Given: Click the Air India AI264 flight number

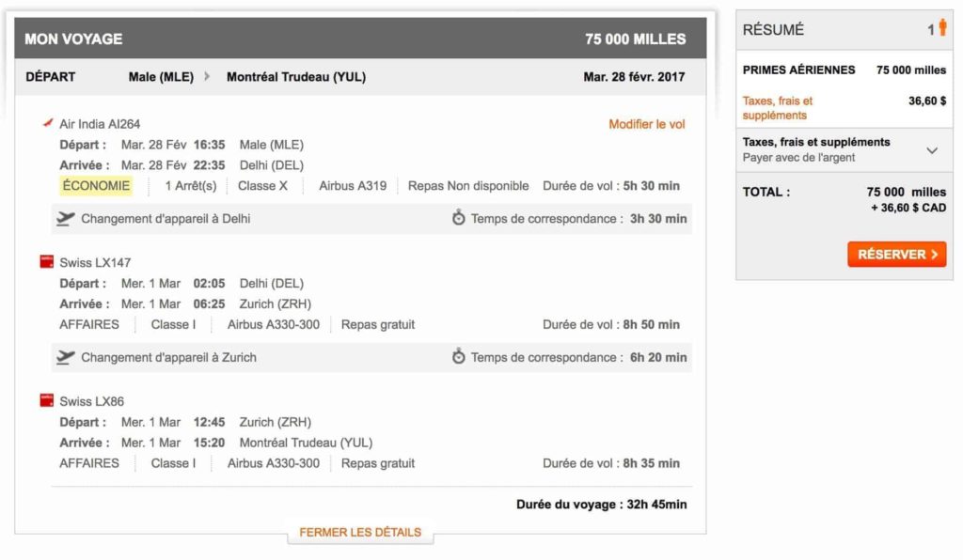Looking at the screenshot, I should pos(100,124).
